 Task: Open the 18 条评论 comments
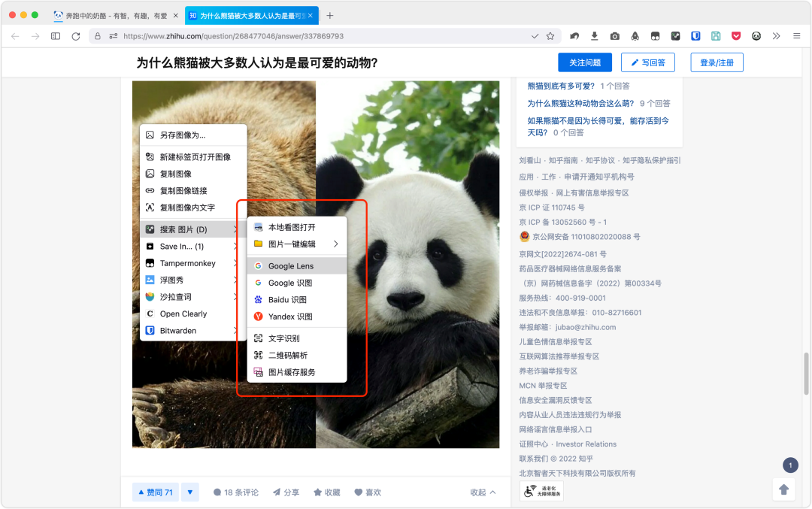(235, 492)
